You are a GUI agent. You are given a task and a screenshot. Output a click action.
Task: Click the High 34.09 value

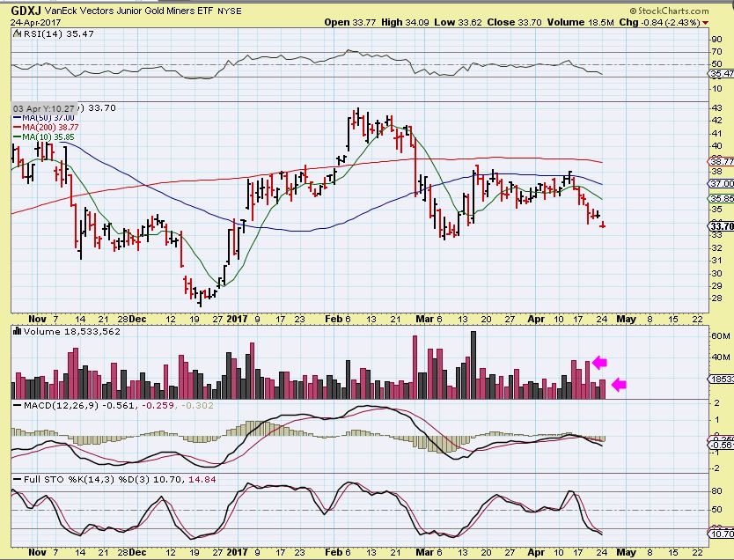tap(405, 22)
